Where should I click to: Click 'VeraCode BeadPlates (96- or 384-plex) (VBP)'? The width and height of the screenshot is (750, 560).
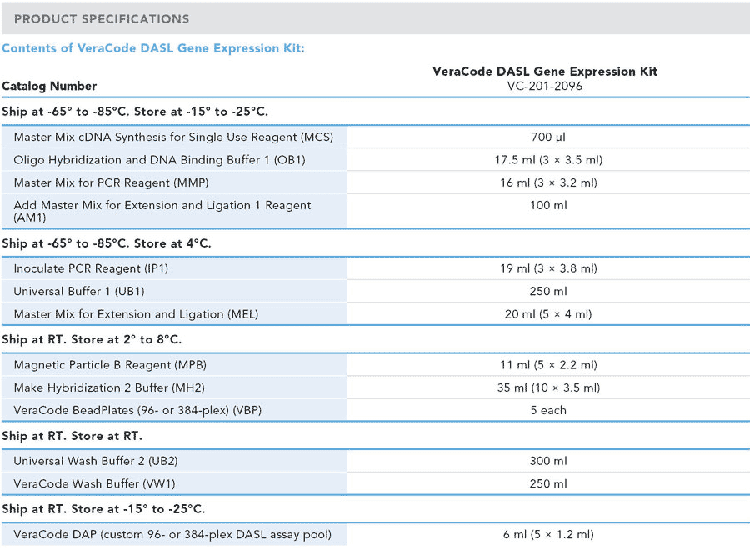click(137, 410)
